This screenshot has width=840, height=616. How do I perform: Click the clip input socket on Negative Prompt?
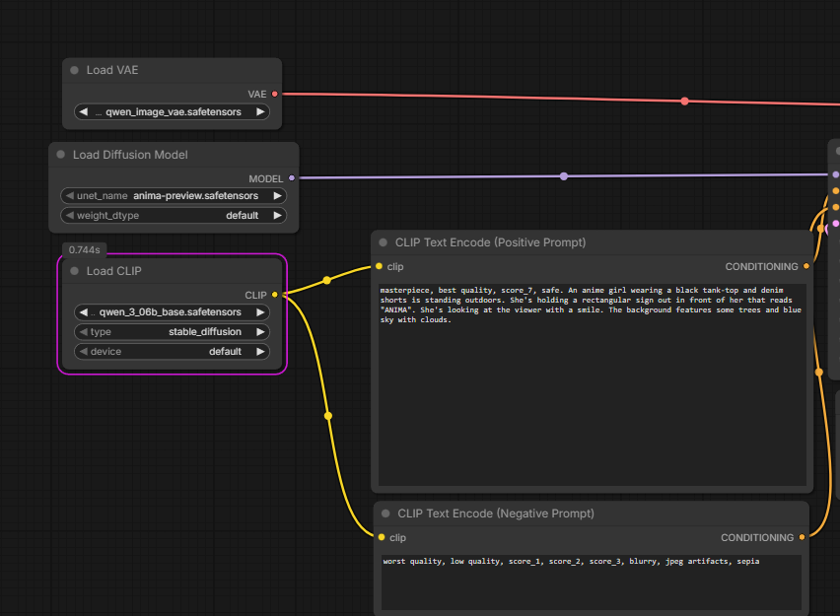[382, 537]
